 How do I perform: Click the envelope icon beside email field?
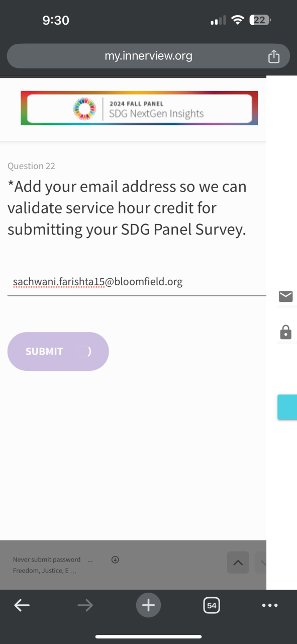pos(286,296)
